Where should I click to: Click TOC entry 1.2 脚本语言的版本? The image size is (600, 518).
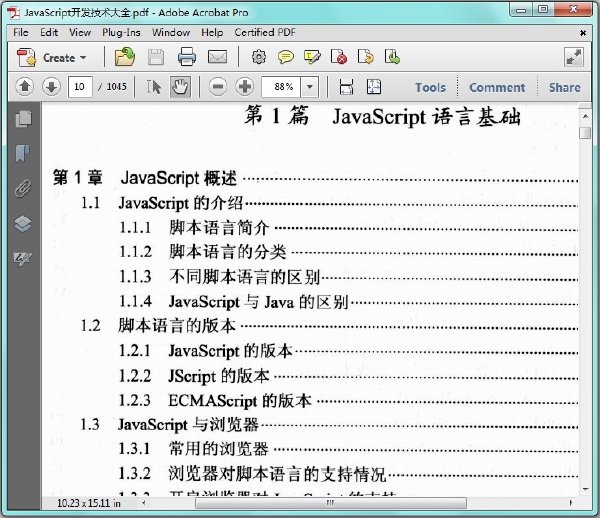(158, 326)
